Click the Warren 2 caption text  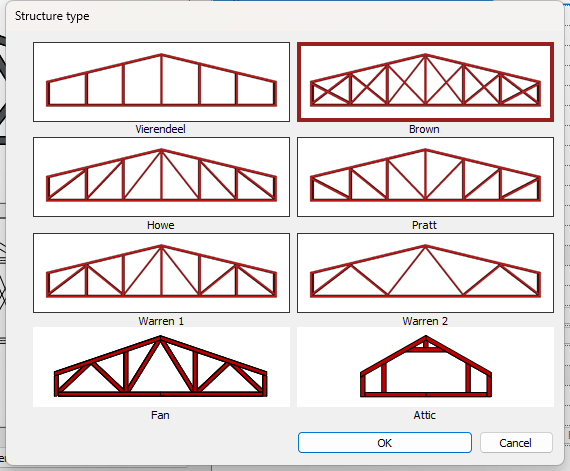pyautogui.click(x=425, y=321)
